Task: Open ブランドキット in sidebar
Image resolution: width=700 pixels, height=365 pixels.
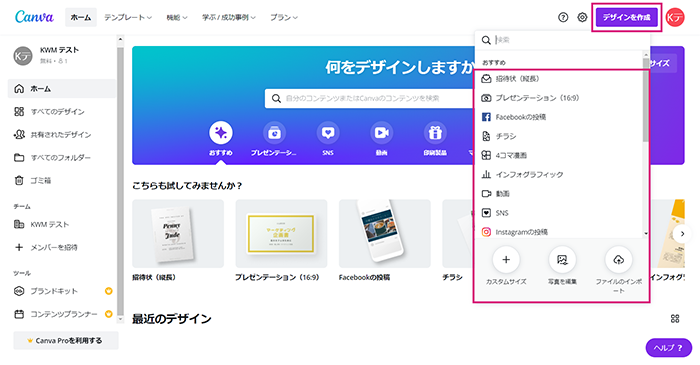Action: [62, 291]
